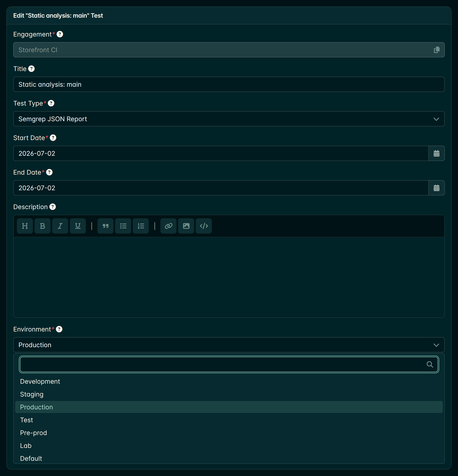This screenshot has width=458, height=476.
Task: Open help tooltip next to Test Type
Action: (51, 103)
